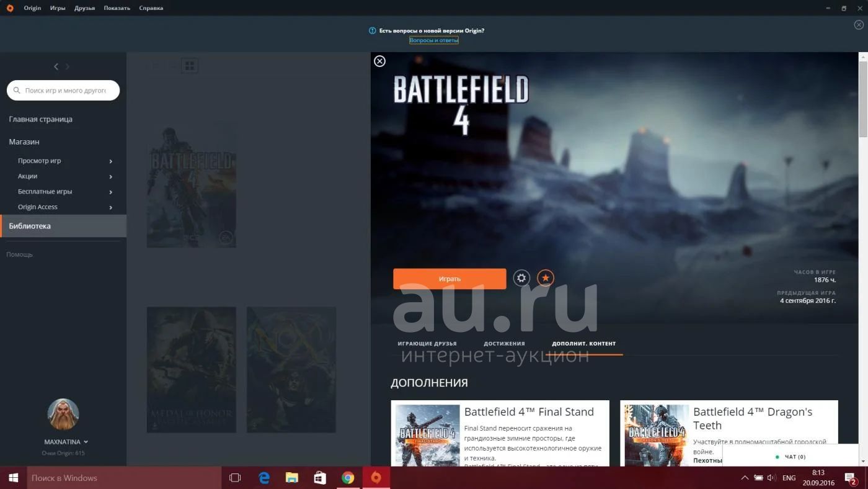Image resolution: width=868 pixels, height=489 pixels.
Task: Go back with the left navigation arrow
Action: (56, 66)
